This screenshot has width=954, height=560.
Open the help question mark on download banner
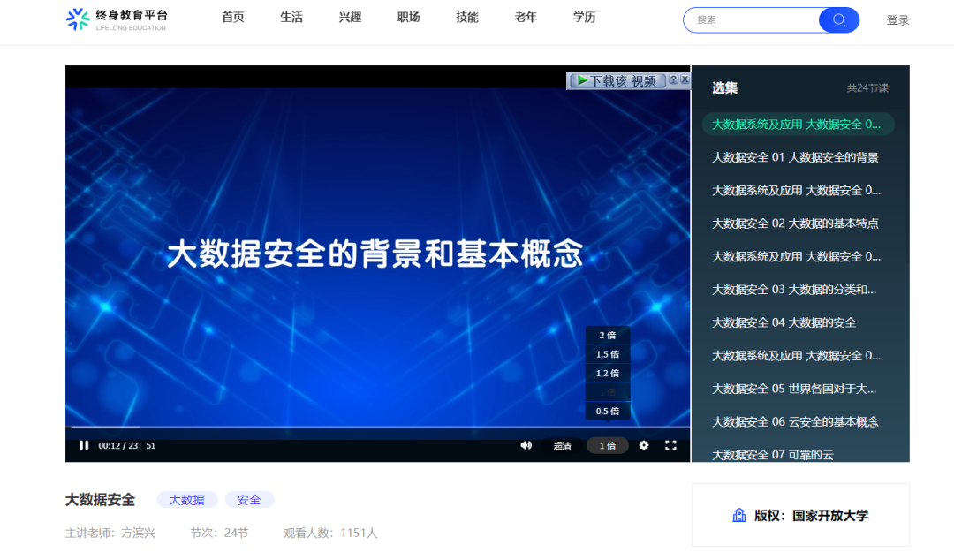(x=673, y=79)
